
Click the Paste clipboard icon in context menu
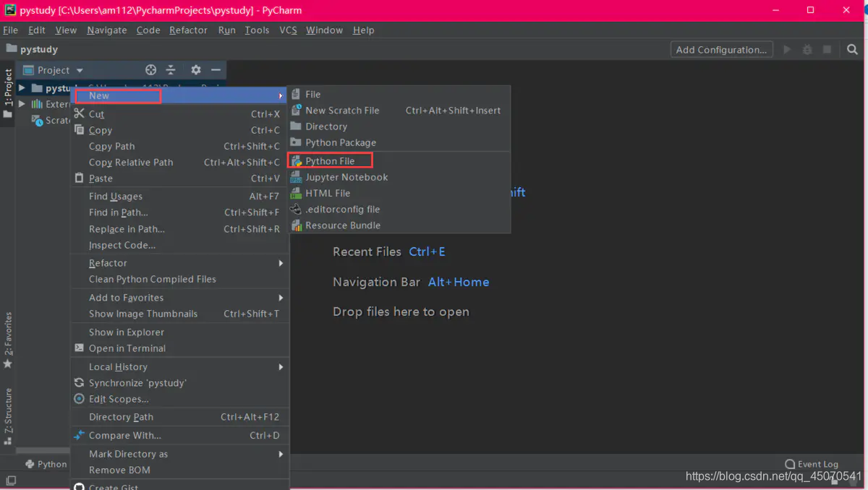click(x=80, y=178)
